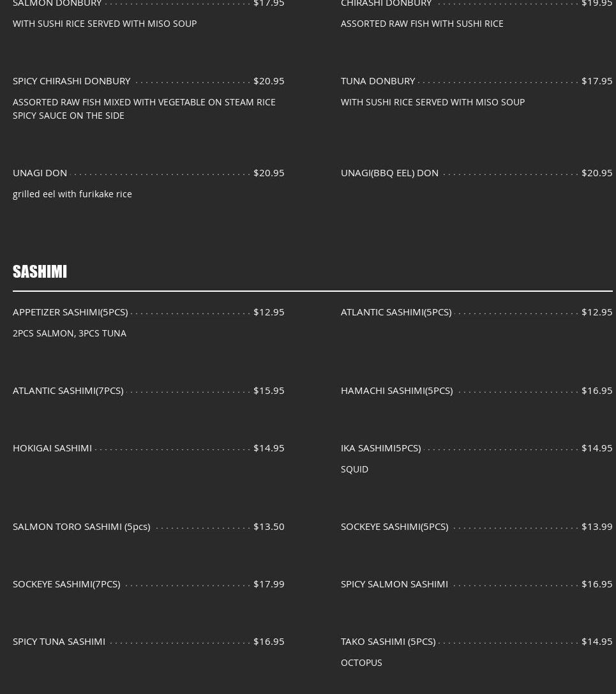The height and width of the screenshot is (694, 616).
Task: Select Unagi Don menu item
Action: pos(40,173)
